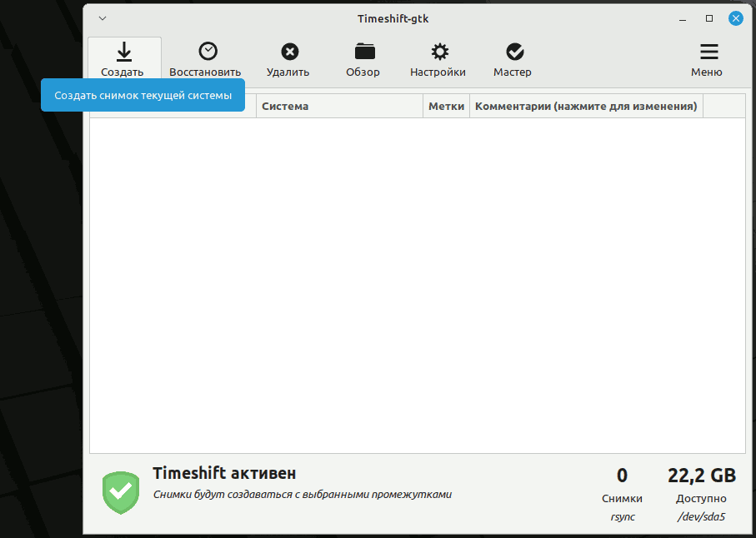Click the 'Доступно' label
The image size is (756, 538).
[x=702, y=499]
